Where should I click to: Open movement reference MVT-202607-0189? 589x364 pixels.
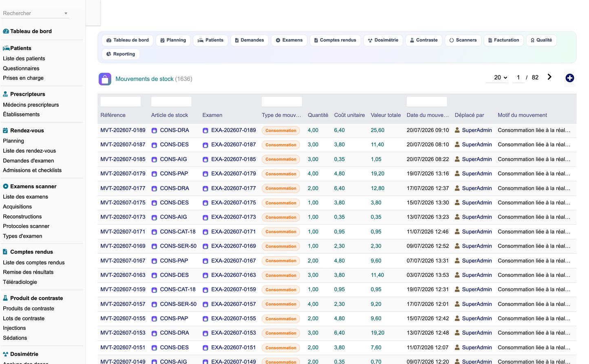[123, 130]
